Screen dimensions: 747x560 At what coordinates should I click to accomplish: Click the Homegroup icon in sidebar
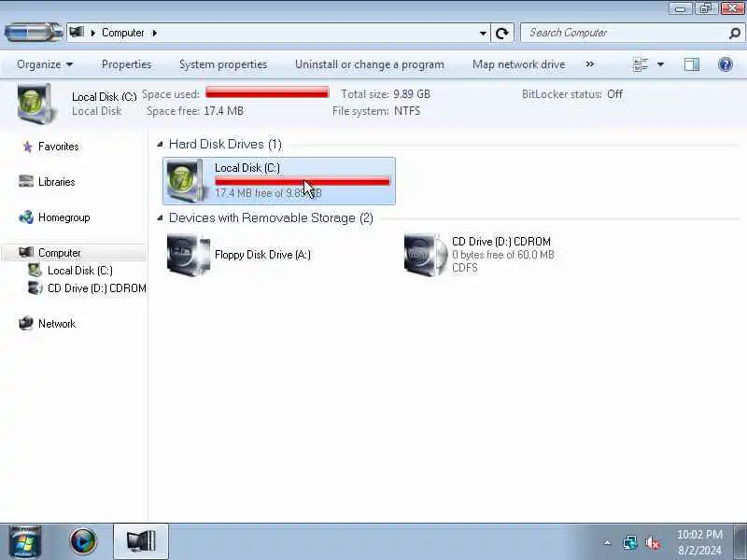click(x=26, y=217)
